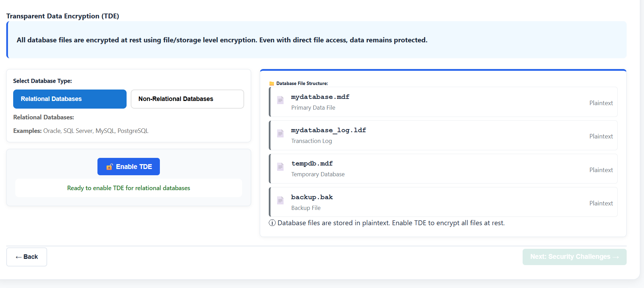The image size is (644, 288).
Task: Select the mydatabase.mdf Primary Data File row
Action: (433, 102)
